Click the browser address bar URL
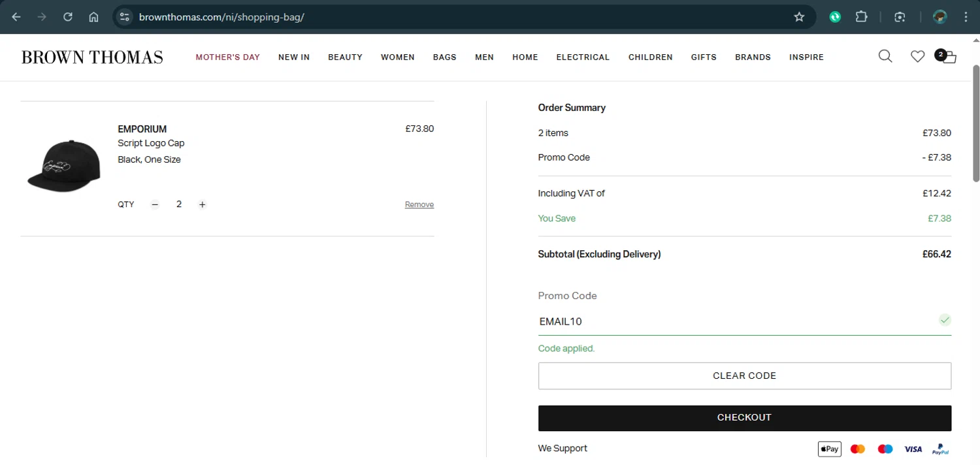 (222, 17)
